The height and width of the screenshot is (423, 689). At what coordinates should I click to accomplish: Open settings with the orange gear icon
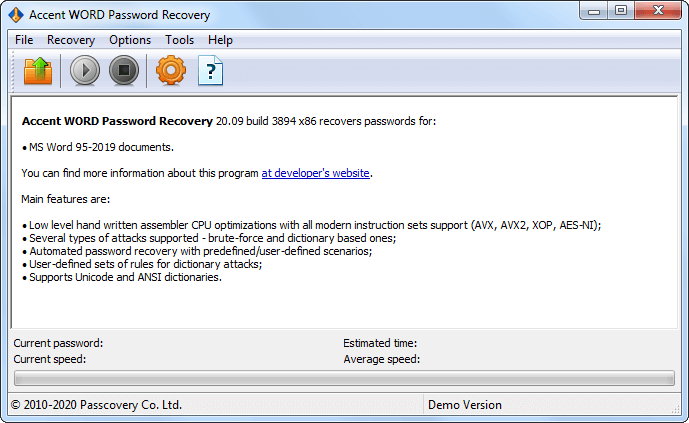click(171, 70)
